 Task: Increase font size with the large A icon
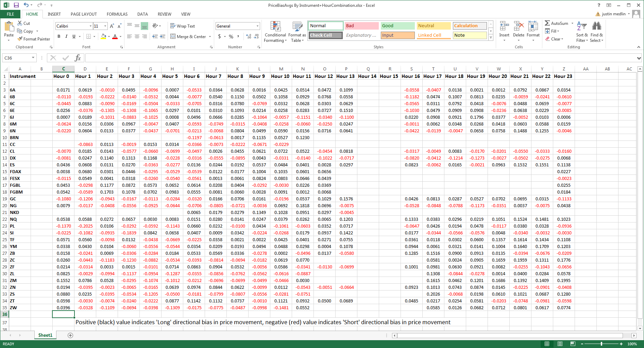(112, 26)
